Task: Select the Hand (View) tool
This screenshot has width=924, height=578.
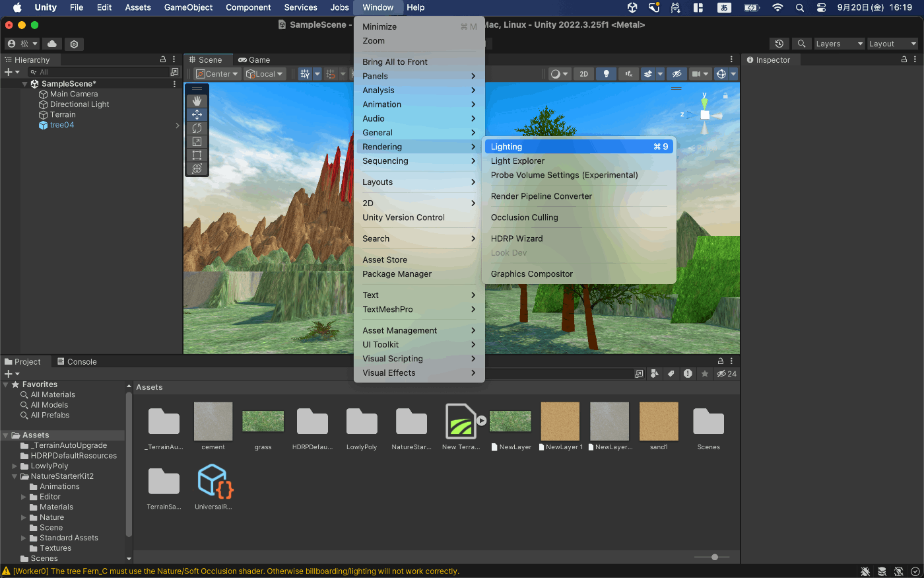Action: coord(197,101)
